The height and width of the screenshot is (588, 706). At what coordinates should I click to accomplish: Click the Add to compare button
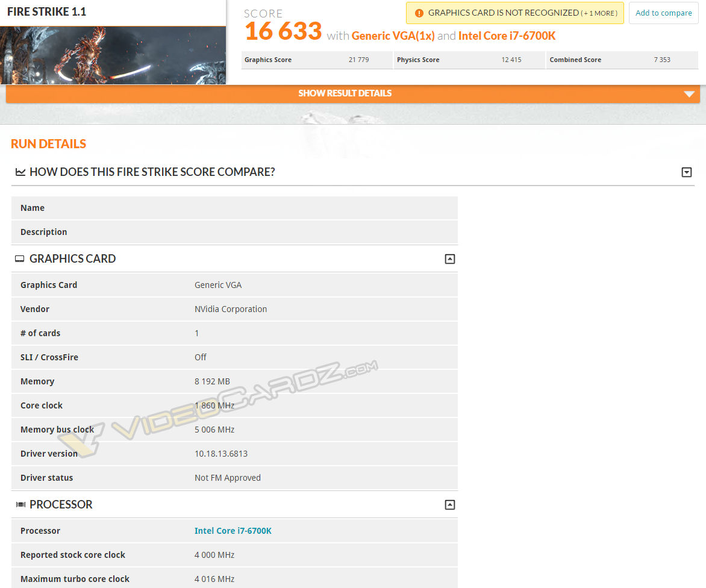pos(663,13)
